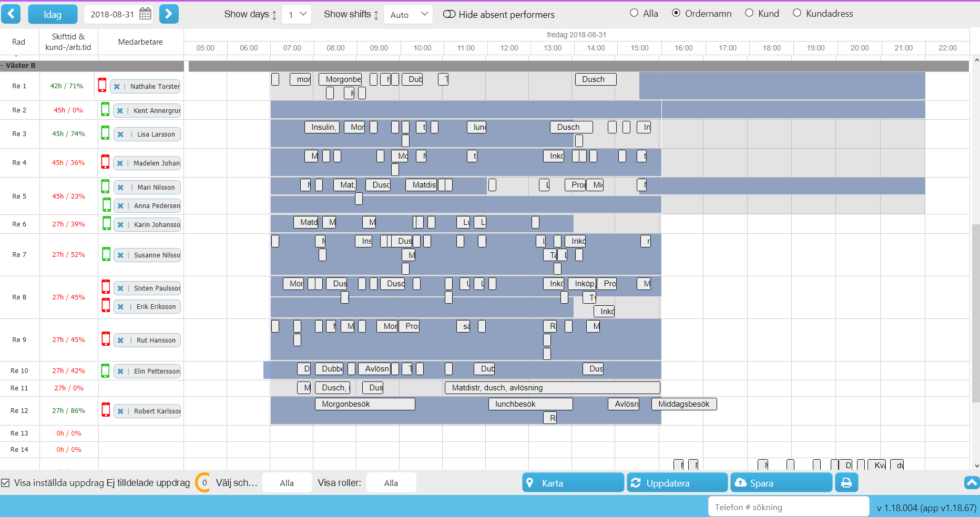Select the lunchbesök task block
The width and height of the screenshot is (980, 517).
530,404
